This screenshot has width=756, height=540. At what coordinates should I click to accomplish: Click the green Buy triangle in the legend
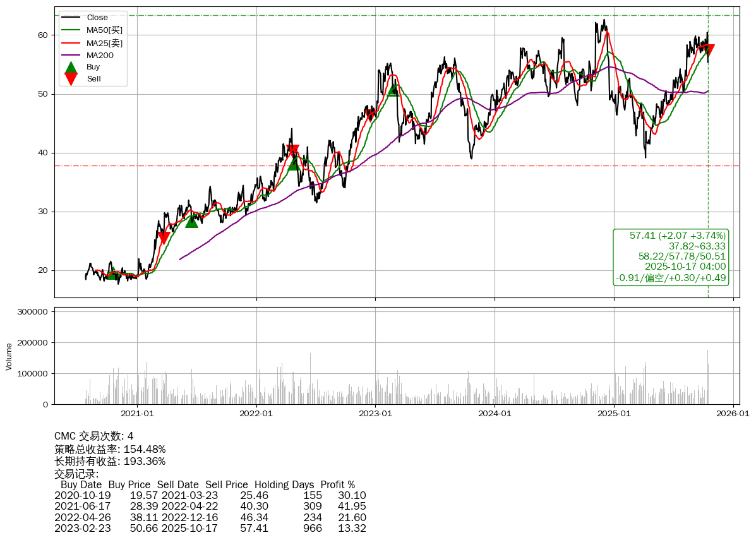[71, 67]
